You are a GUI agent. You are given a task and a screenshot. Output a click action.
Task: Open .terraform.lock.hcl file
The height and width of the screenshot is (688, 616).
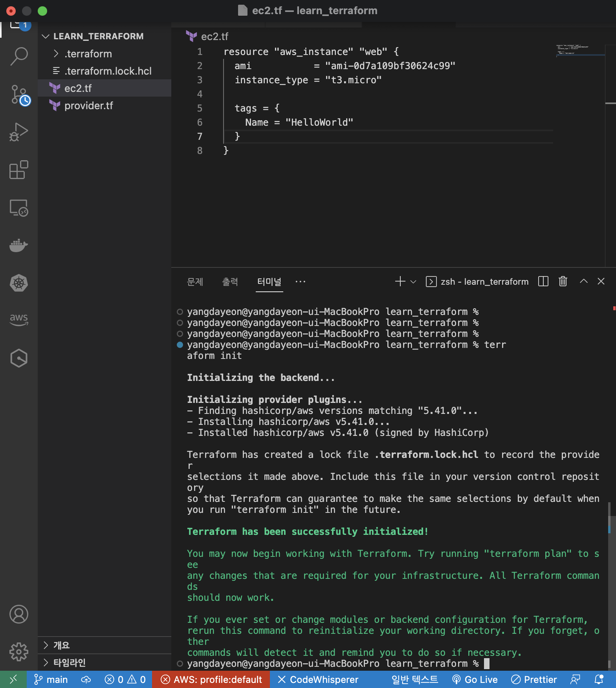pyautogui.click(x=104, y=71)
